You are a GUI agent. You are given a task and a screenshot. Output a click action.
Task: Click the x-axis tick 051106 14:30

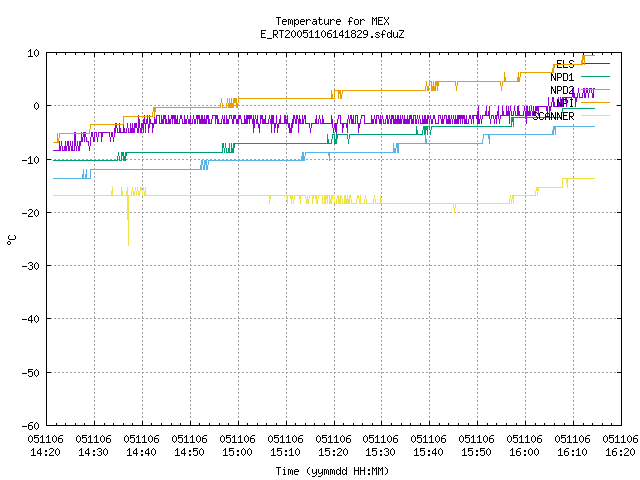tap(93, 446)
